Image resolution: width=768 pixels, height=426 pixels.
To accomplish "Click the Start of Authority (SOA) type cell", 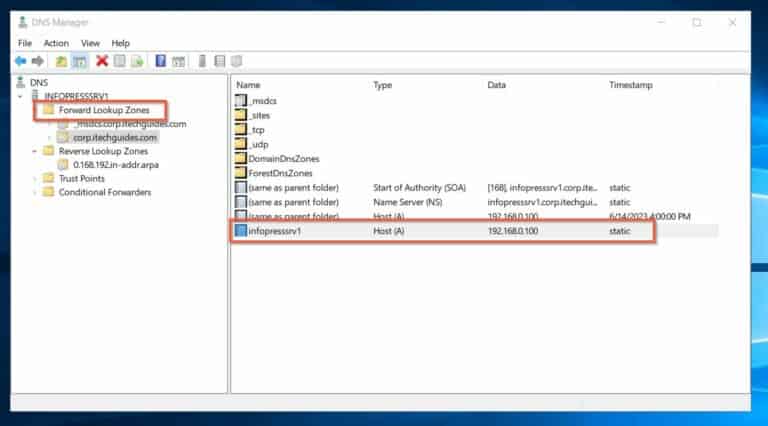I will click(419, 188).
